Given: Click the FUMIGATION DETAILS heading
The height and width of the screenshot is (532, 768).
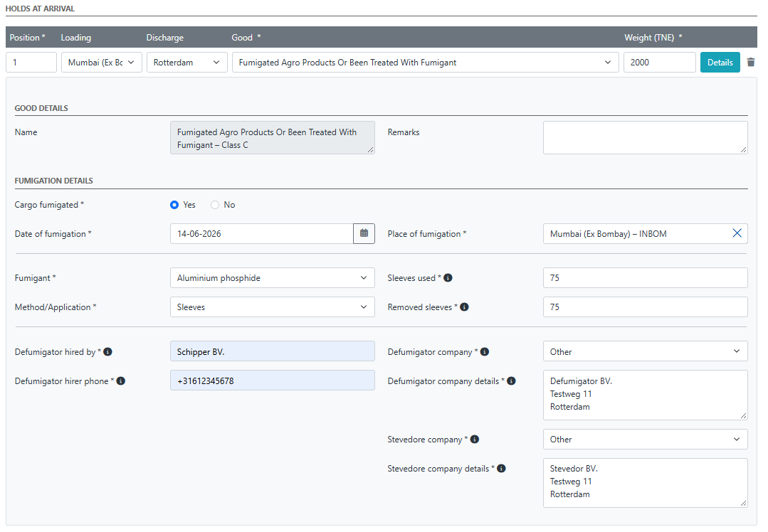Looking at the screenshot, I should 54,181.
